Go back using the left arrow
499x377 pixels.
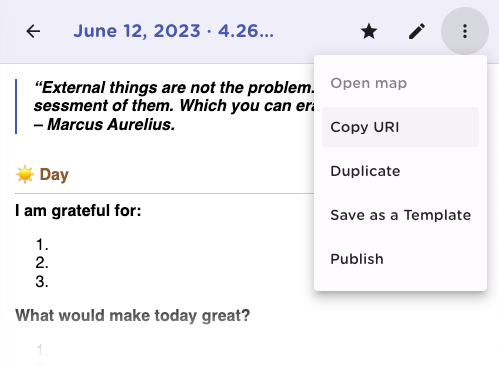[x=33, y=31]
